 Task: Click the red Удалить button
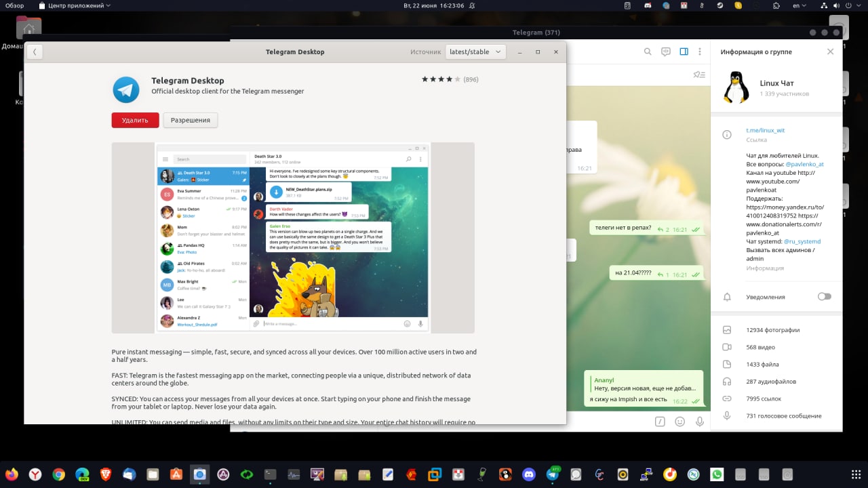point(135,120)
